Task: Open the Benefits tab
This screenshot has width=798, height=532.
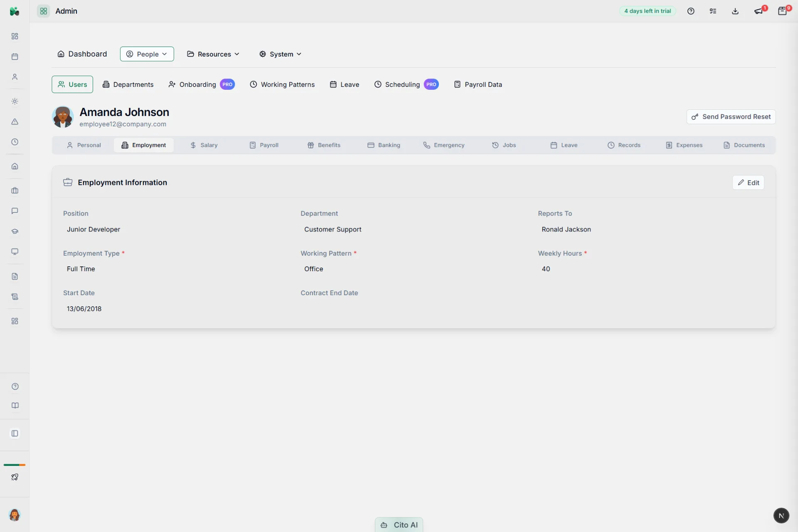Action: pos(324,145)
